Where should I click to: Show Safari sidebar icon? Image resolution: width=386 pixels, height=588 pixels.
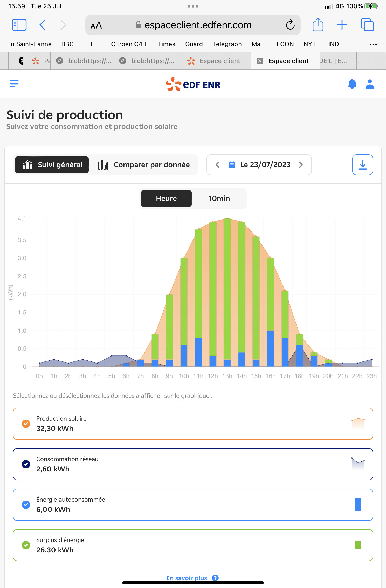pos(19,25)
